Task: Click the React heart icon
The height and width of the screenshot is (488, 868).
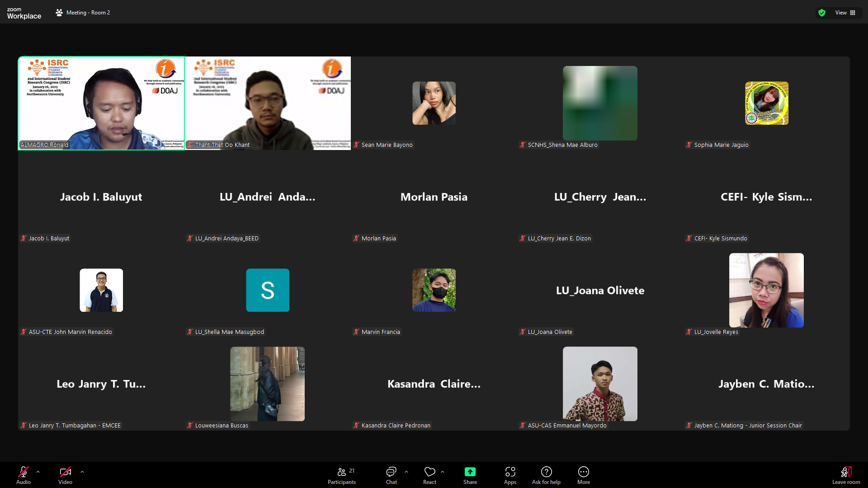Action: point(429,472)
